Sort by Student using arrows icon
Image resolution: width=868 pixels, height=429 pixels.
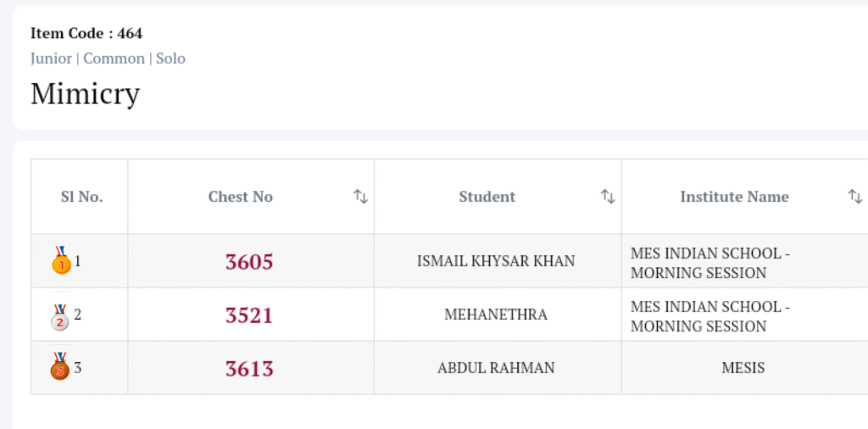point(608,197)
